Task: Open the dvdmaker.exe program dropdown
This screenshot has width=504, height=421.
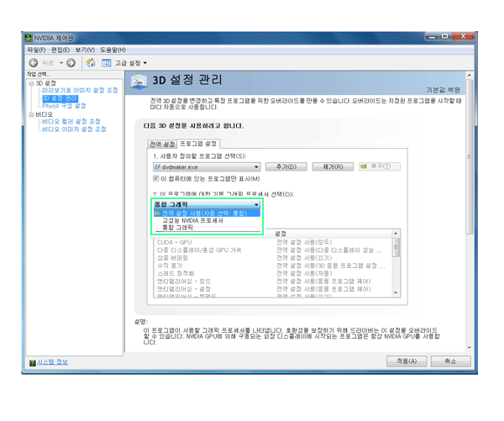Action: click(207, 167)
